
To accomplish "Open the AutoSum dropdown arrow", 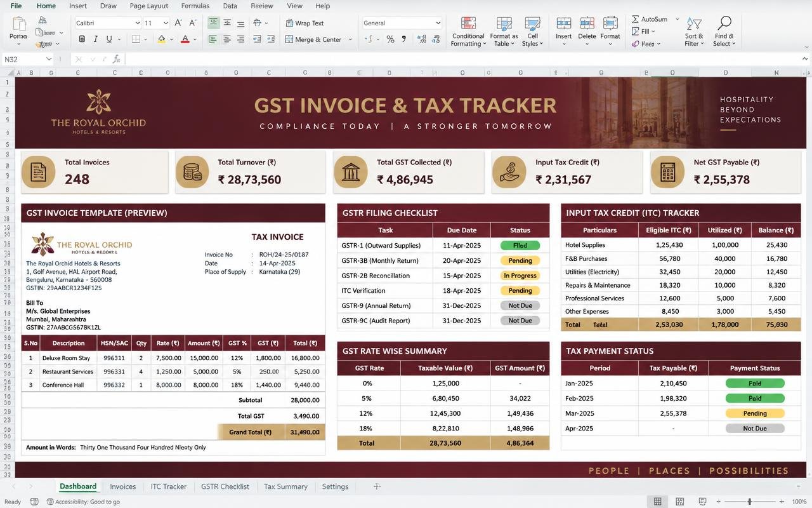I will 677,20.
